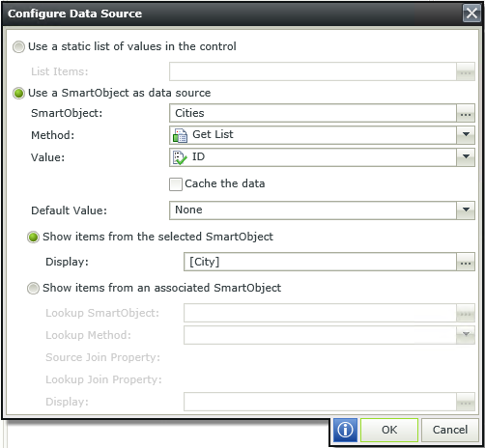
Task: Open ellipsis button beside [City] display field
Action: [x=466, y=262]
